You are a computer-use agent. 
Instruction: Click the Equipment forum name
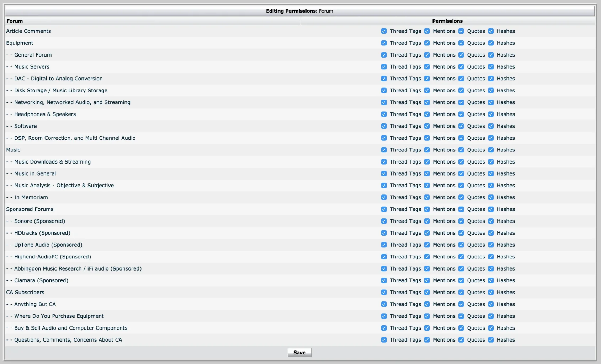[x=20, y=43]
